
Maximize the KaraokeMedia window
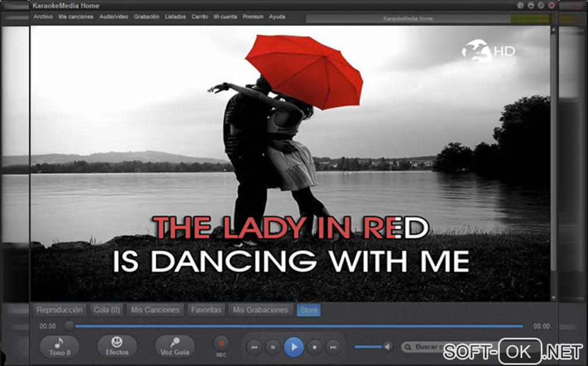[541, 5]
